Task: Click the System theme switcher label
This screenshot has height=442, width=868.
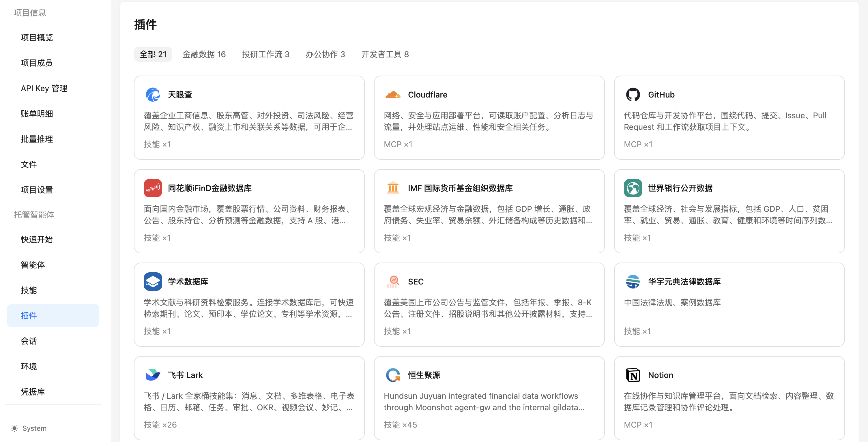Action: point(34,428)
